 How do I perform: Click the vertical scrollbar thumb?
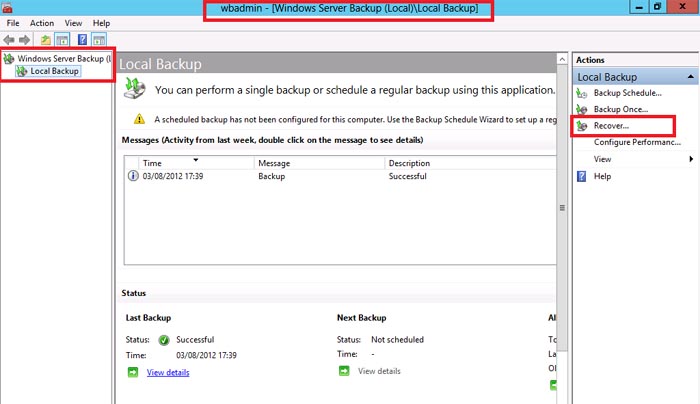[562, 208]
